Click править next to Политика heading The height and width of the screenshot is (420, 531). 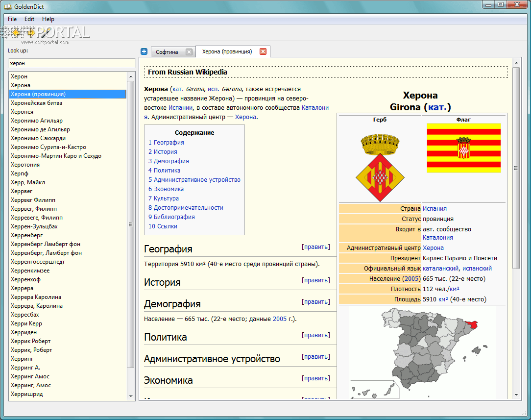316,335
